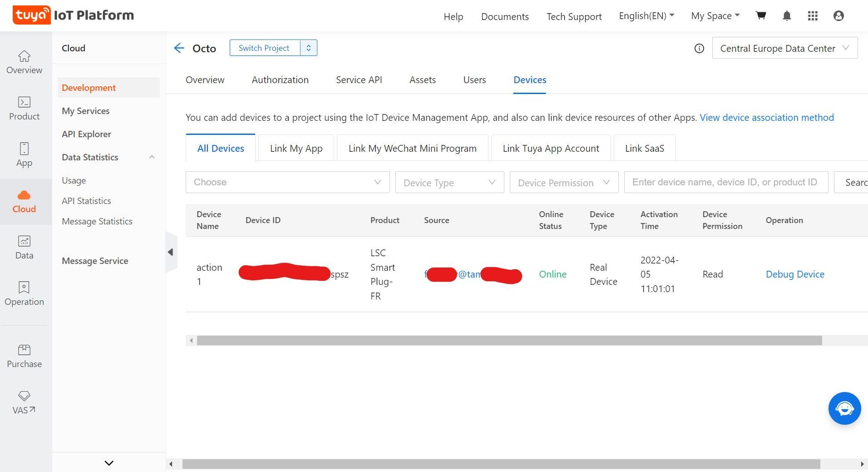Open the Purchase section in sidebar
Screen dimensions: 868x472
[24, 356]
